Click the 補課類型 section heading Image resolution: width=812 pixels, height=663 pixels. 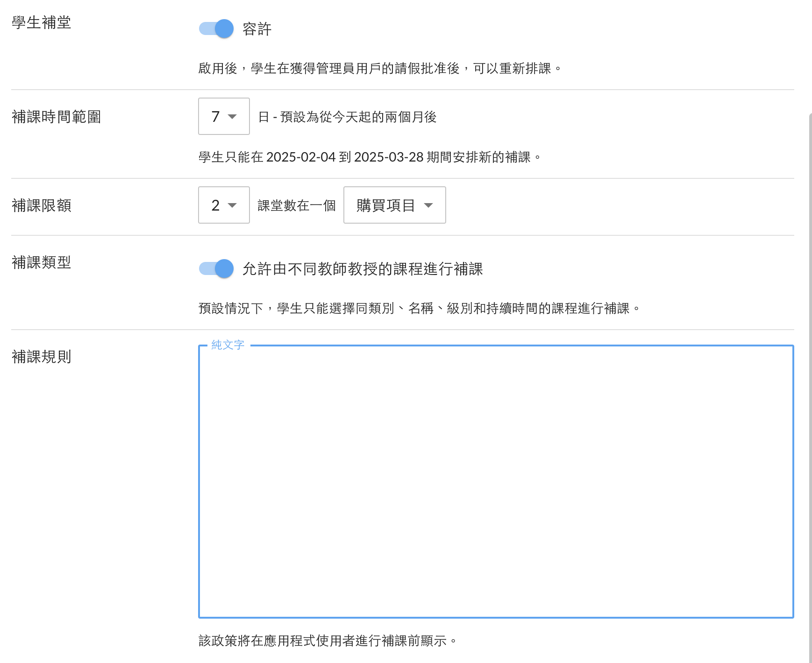[42, 262]
